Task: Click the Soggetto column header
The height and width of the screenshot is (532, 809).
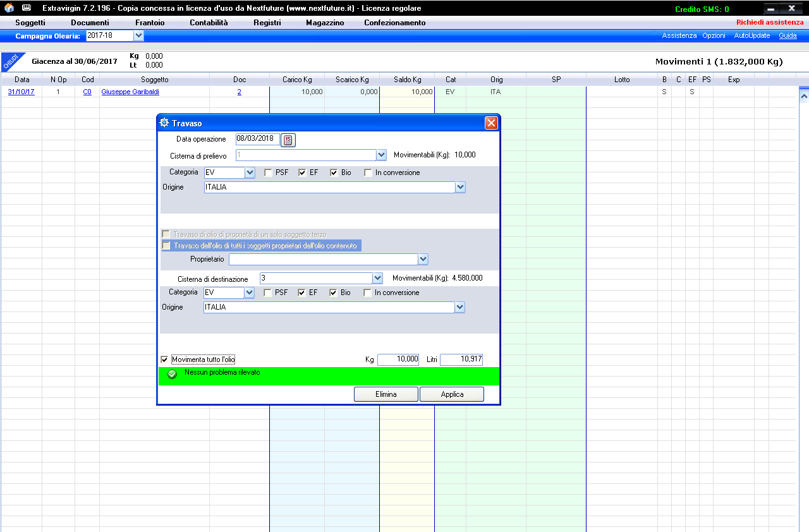Action: [x=155, y=80]
